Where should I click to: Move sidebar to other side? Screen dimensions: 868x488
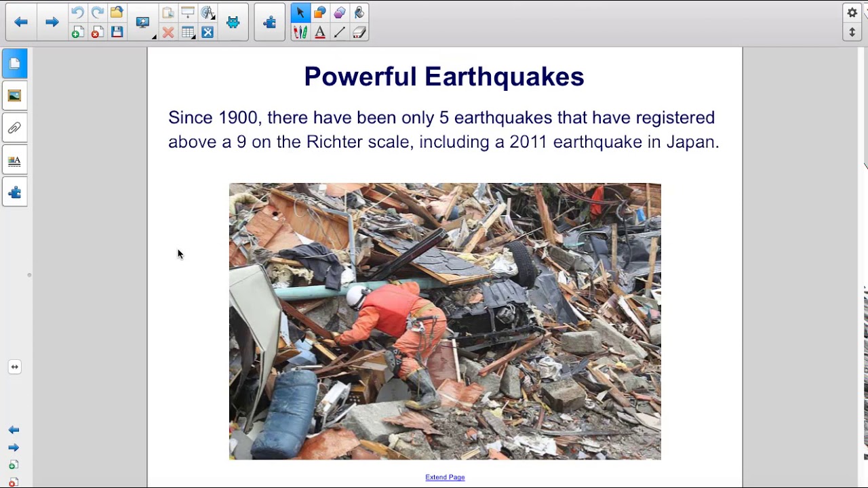point(14,367)
